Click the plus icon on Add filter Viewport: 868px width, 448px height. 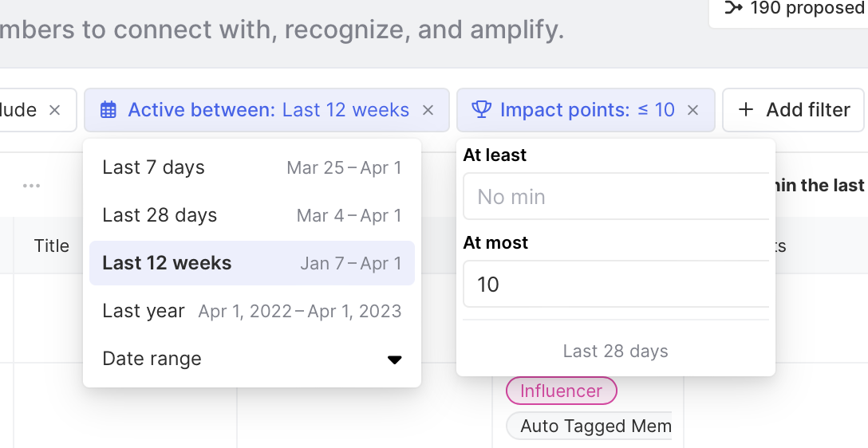(x=746, y=110)
